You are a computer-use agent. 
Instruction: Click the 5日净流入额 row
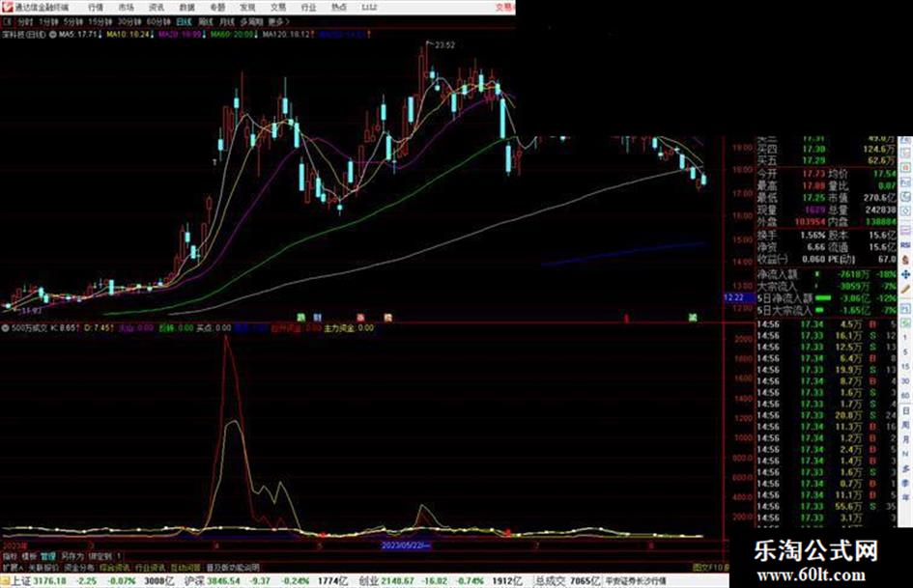point(826,298)
